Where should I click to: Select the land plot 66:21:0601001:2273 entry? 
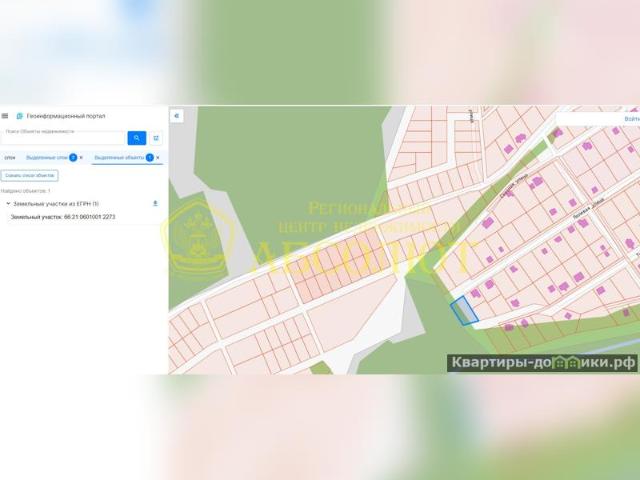63,217
